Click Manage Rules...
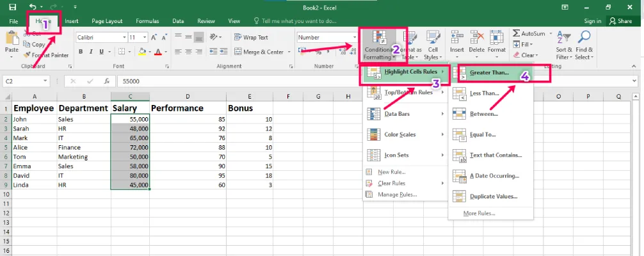This screenshot has height=256, width=644. [x=397, y=195]
